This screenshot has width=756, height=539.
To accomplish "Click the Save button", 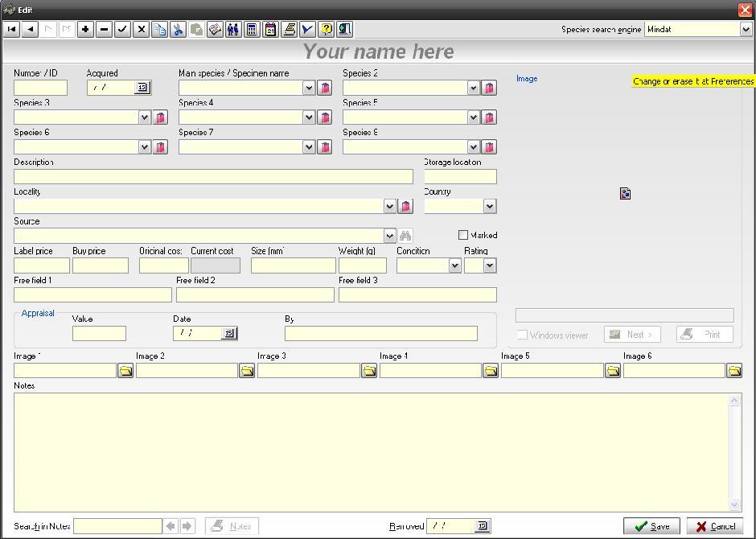I will 651,526.
